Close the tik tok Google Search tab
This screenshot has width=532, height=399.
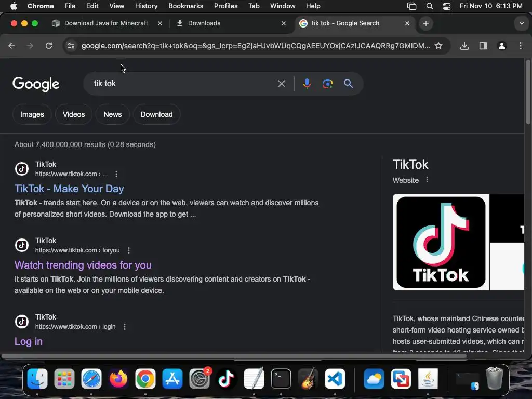coord(407,23)
